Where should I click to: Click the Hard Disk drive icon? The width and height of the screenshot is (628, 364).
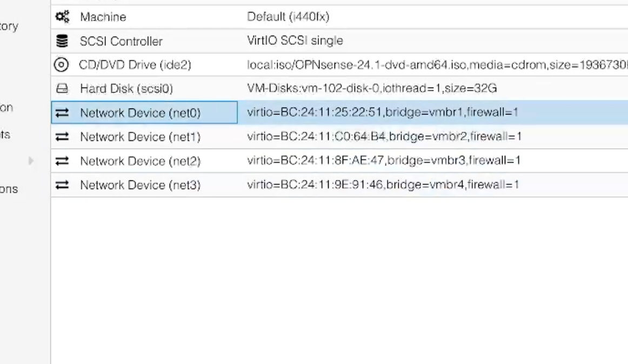click(62, 89)
